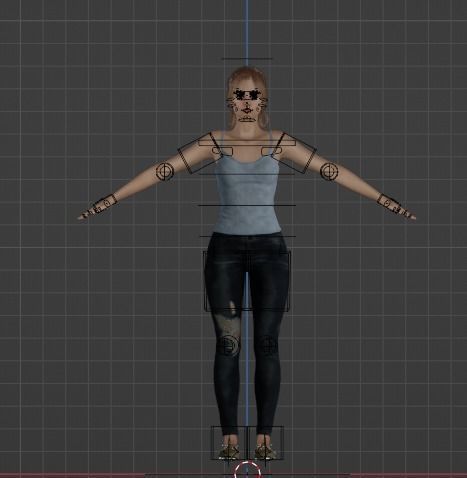
Task: Click the spine control line at the top of the jeans
Action: 247,236
